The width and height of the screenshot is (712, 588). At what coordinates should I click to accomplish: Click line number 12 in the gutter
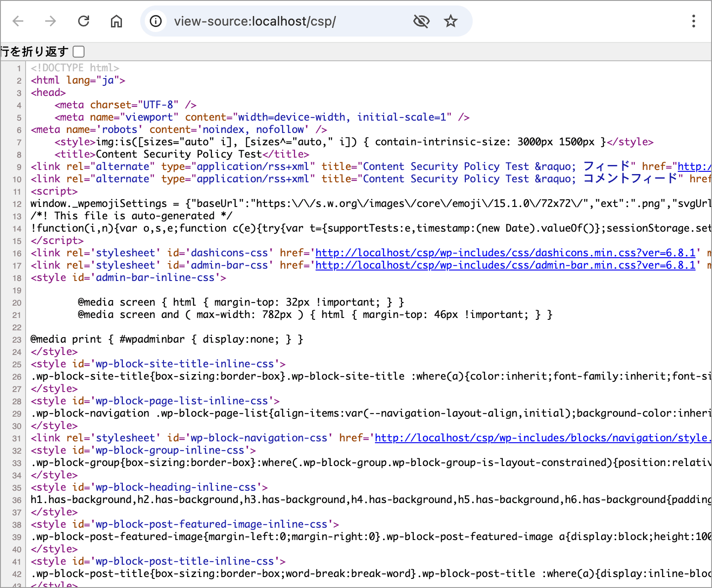click(17, 204)
